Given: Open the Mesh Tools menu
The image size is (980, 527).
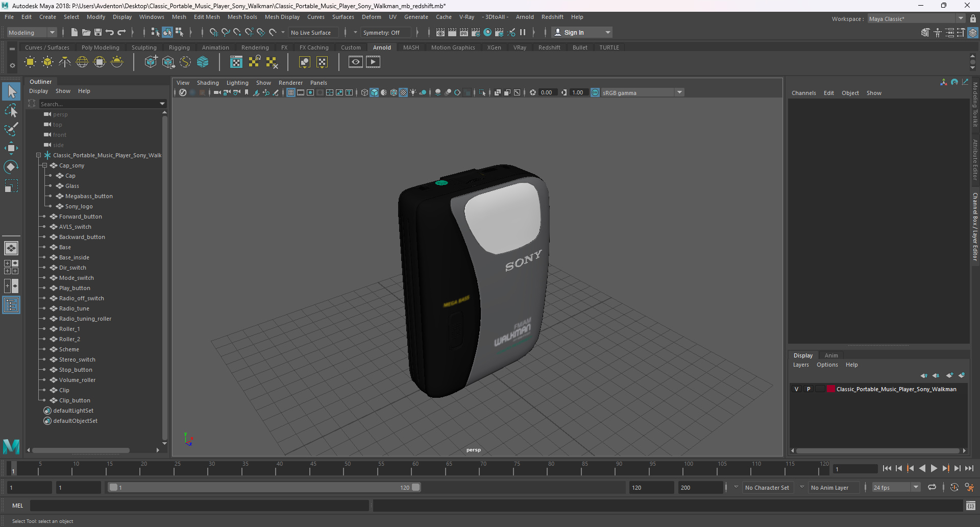Looking at the screenshot, I should click(242, 17).
